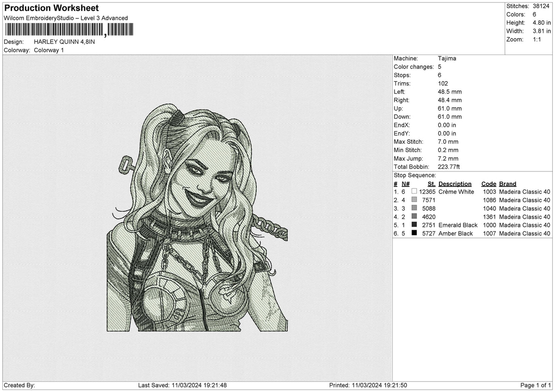Click stitch count '5088' in stop sequence
Screen dimensions: 555x392
429,208
